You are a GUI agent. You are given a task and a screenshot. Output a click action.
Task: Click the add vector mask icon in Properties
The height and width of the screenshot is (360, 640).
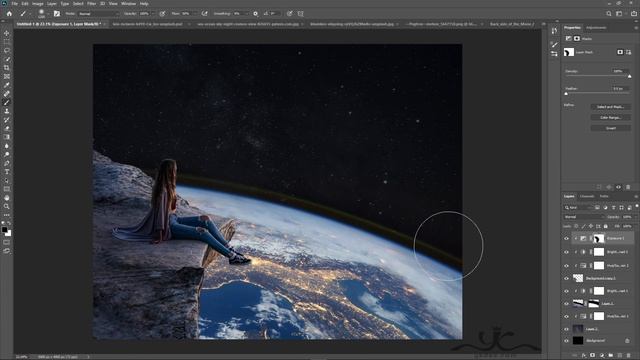tap(629, 52)
